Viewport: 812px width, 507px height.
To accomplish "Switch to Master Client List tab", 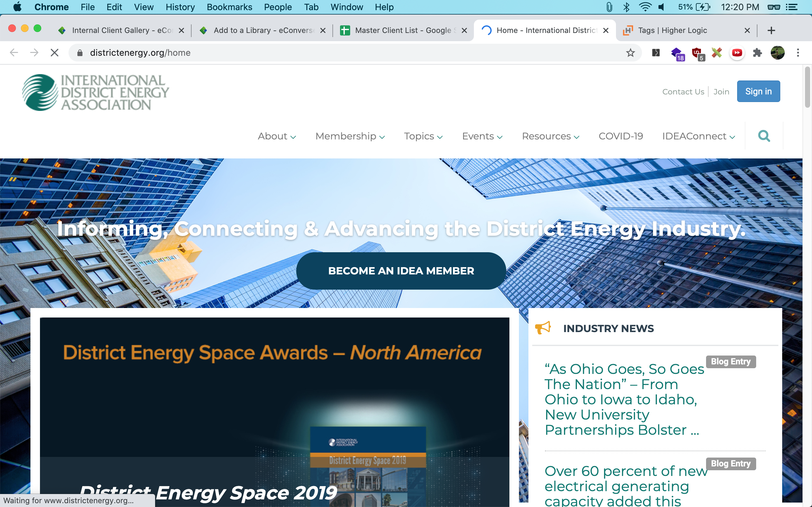I will tap(403, 30).
